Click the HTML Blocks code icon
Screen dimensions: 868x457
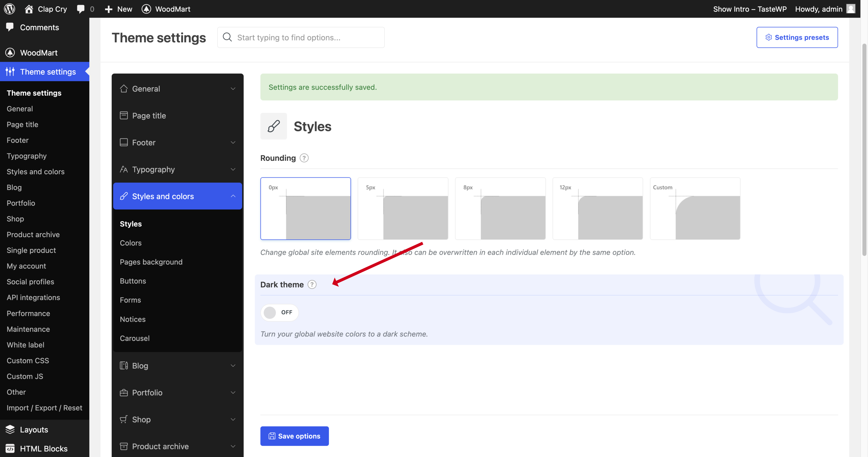(10, 449)
